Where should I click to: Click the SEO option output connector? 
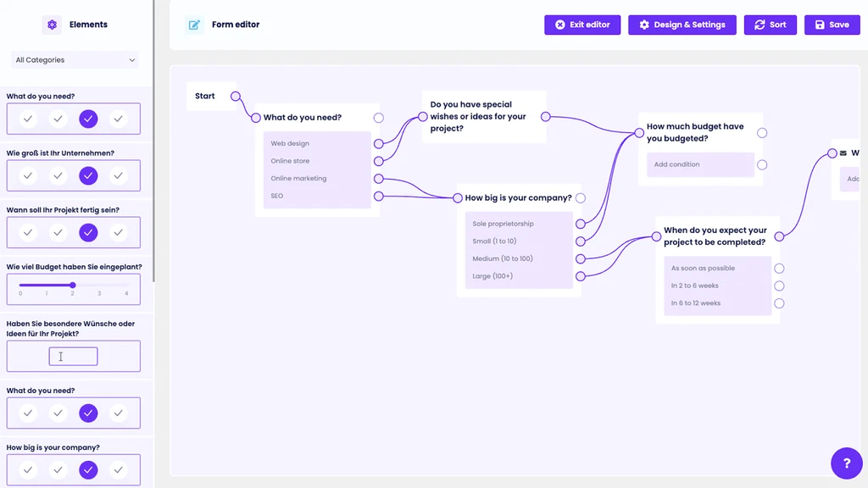[378, 196]
